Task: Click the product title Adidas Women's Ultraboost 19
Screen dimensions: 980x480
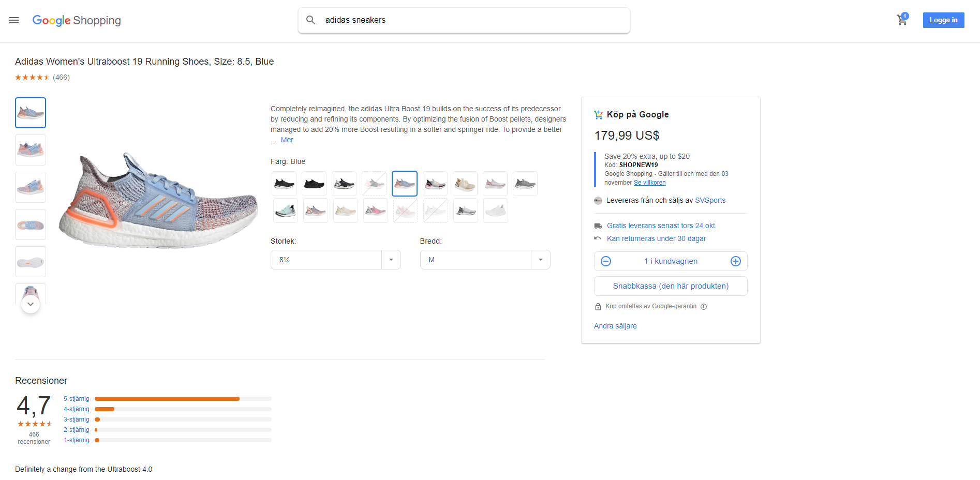Action: (144, 62)
